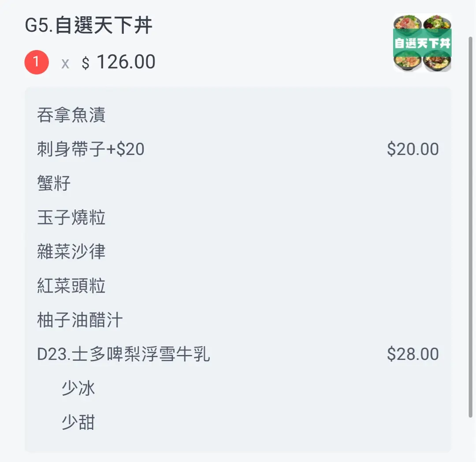Click the 紅菜頭粒 option line
The width and height of the screenshot is (476, 462).
tap(71, 286)
